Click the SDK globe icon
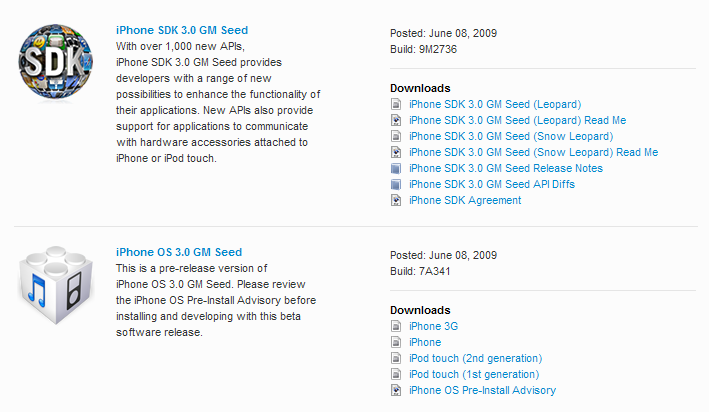Screen dimensions: 709x412 (x=56, y=62)
